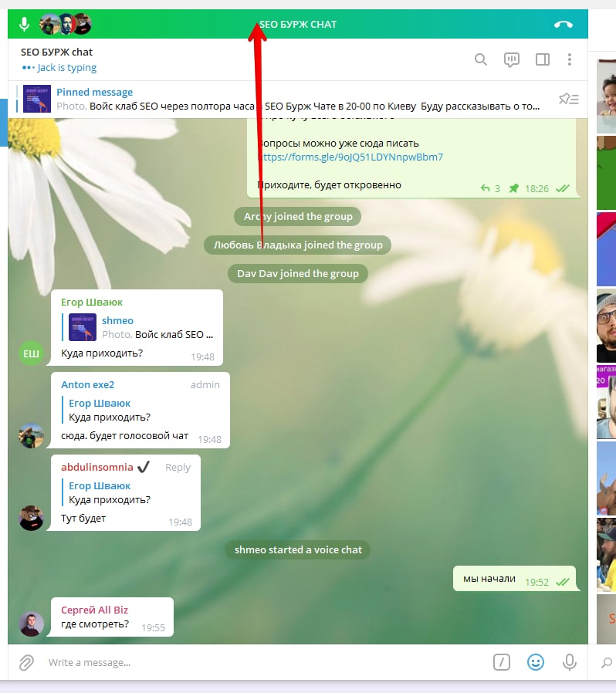Screen dimensions: 616x693
Task: Open the pinned message
Action: tap(298, 99)
